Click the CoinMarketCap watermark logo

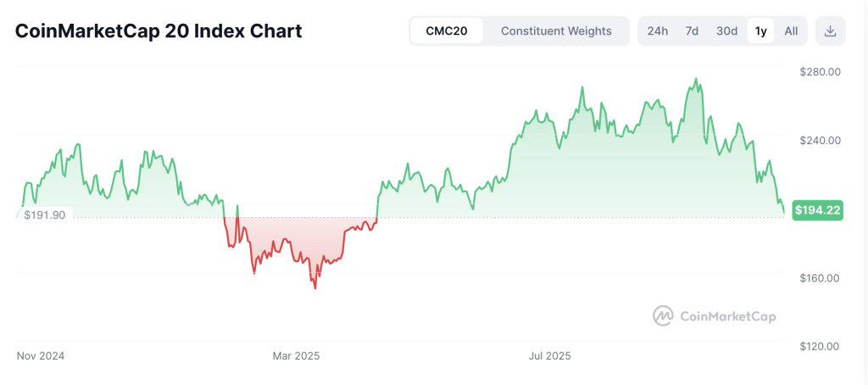pos(714,316)
